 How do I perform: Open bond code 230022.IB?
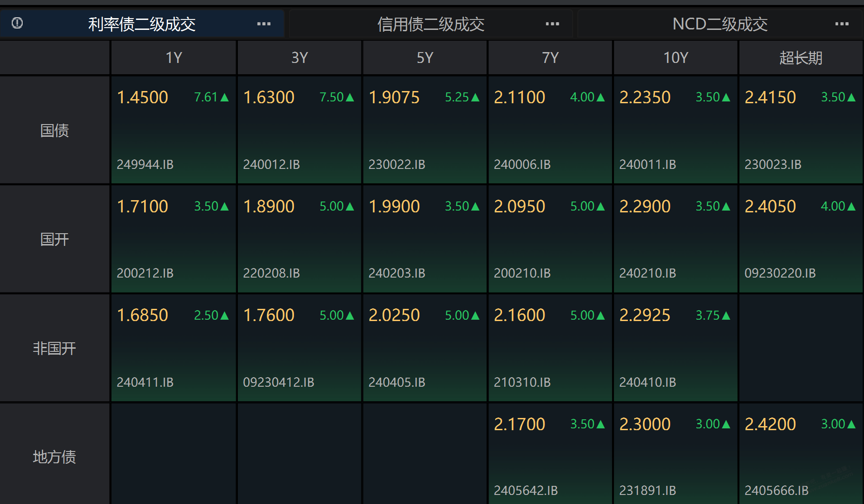click(397, 164)
